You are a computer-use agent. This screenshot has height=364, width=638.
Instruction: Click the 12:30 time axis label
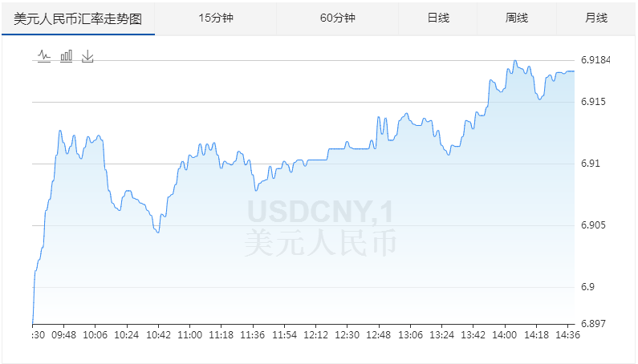point(347,335)
